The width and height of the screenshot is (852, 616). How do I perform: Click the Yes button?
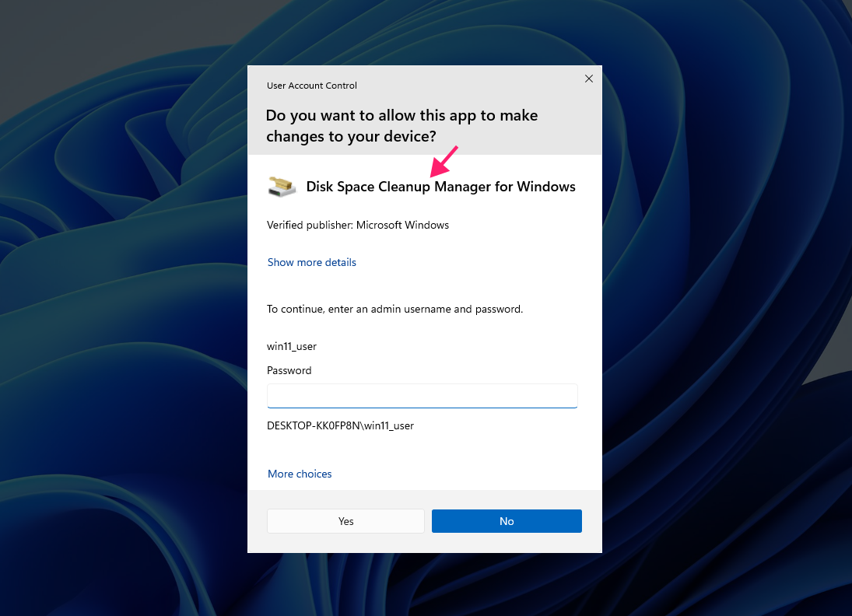point(345,521)
